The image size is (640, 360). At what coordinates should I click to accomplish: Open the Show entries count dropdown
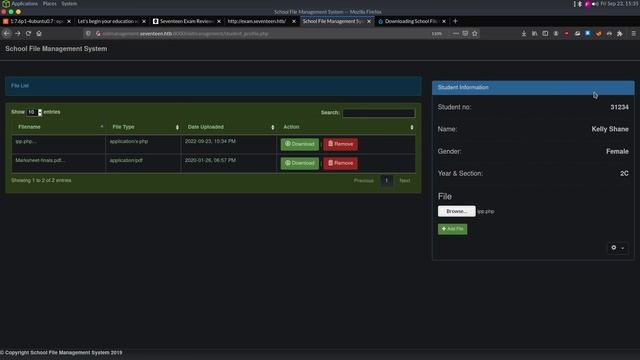tap(34, 112)
